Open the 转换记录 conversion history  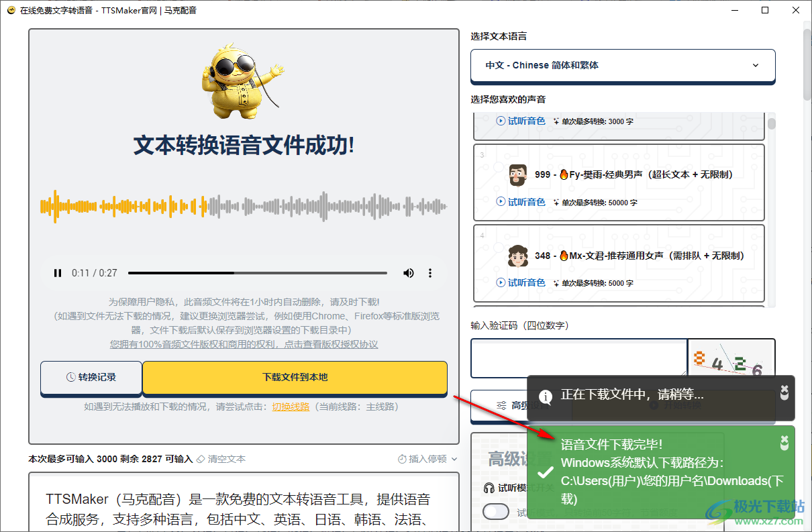coord(91,378)
